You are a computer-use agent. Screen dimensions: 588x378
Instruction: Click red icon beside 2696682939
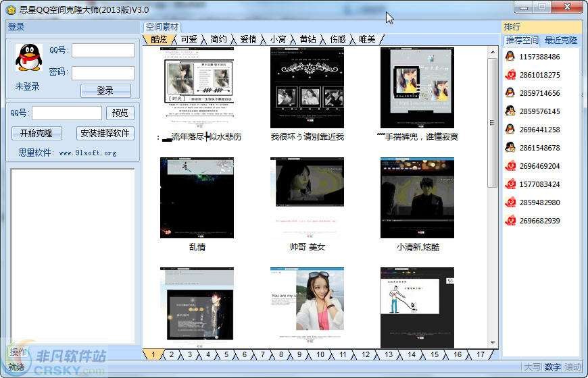point(510,220)
